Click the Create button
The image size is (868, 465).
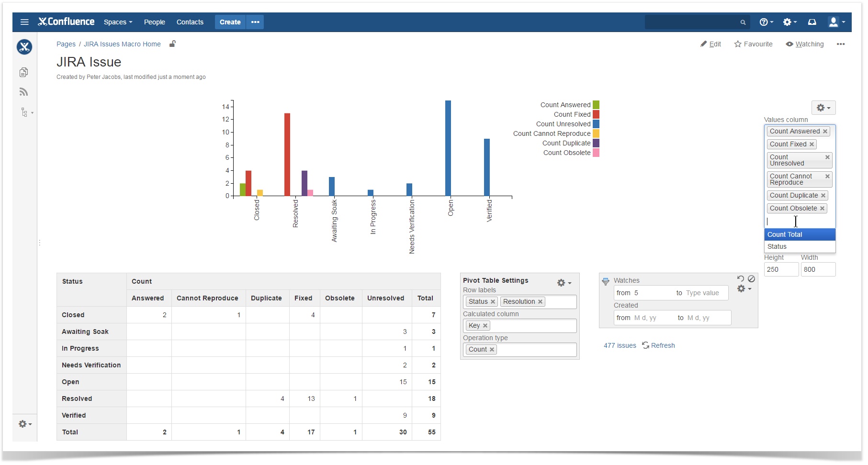coord(230,22)
